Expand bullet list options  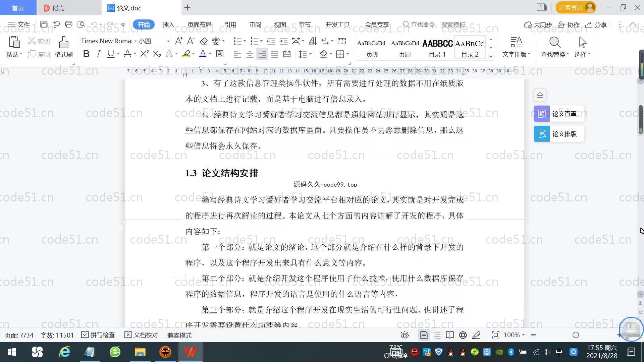click(245, 41)
